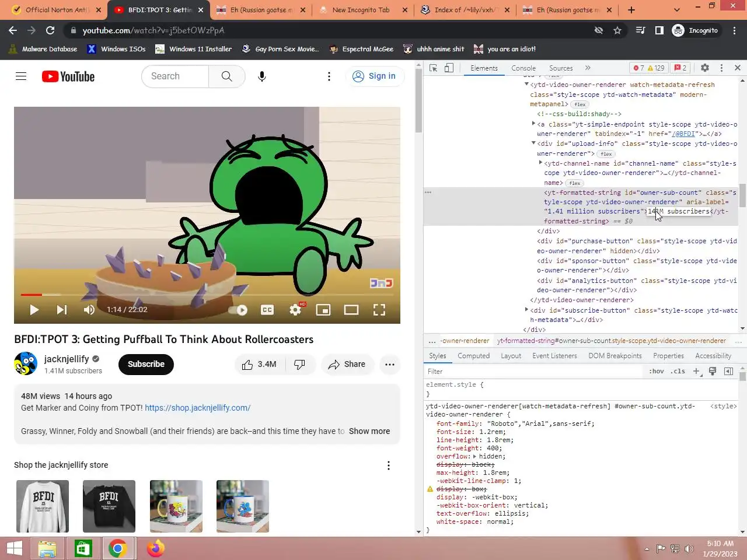The width and height of the screenshot is (747, 560).
Task: Open the white BFDI sweatshirt product
Action: tap(43, 506)
